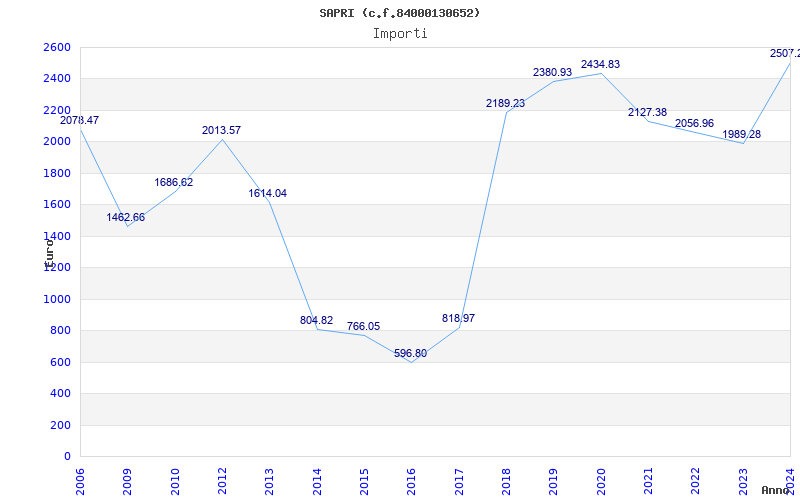The width and height of the screenshot is (800, 500).
Task: Select the x-axis year 2015
Action: point(364,481)
